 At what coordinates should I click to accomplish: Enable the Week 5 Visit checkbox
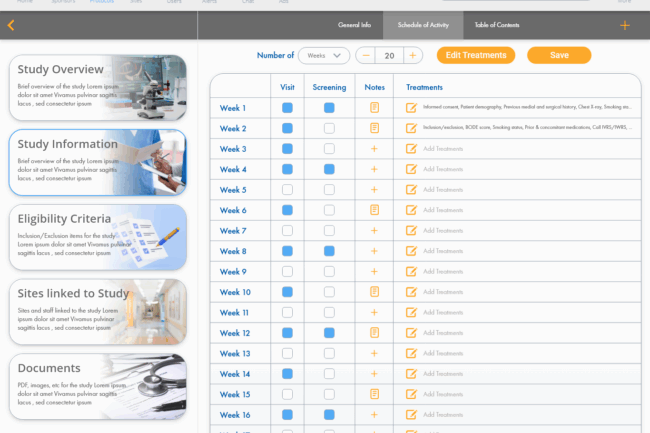288,190
